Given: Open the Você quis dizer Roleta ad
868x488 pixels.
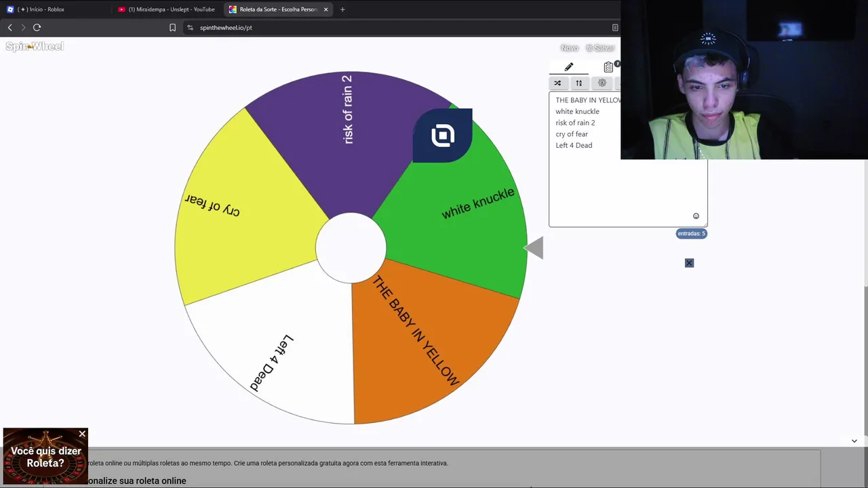Looking at the screenshot, I should [x=45, y=457].
